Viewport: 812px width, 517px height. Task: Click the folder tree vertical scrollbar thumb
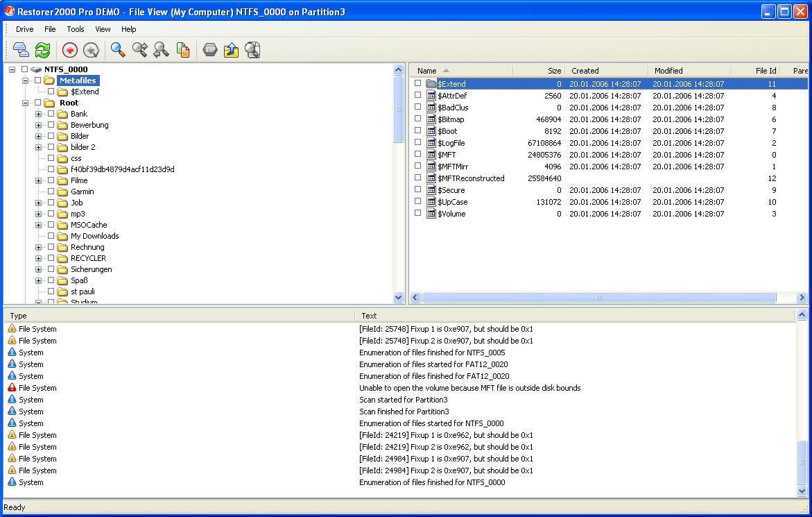[398, 109]
